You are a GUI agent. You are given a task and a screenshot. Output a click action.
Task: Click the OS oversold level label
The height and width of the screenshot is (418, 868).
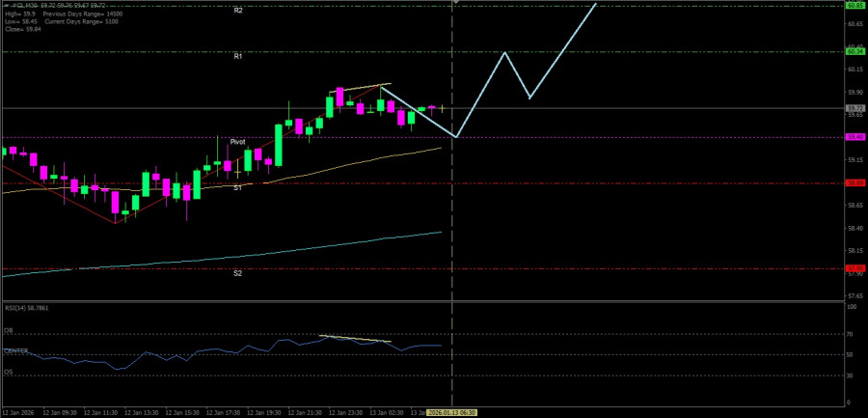(8, 372)
